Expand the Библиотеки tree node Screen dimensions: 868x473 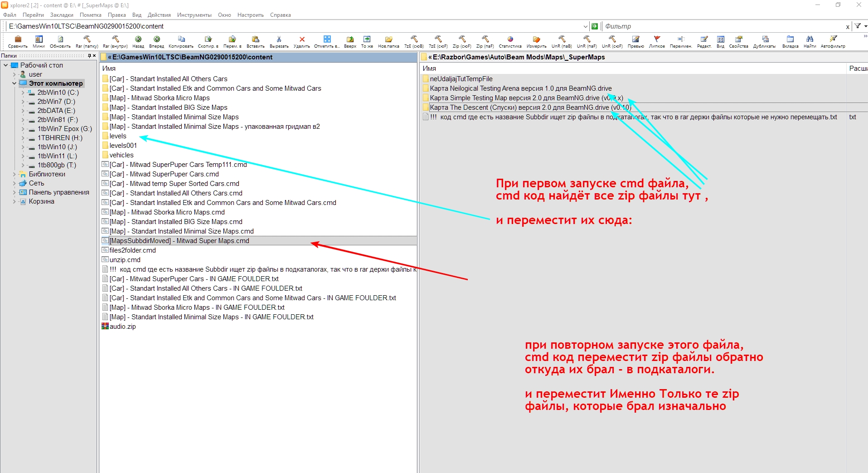14,174
